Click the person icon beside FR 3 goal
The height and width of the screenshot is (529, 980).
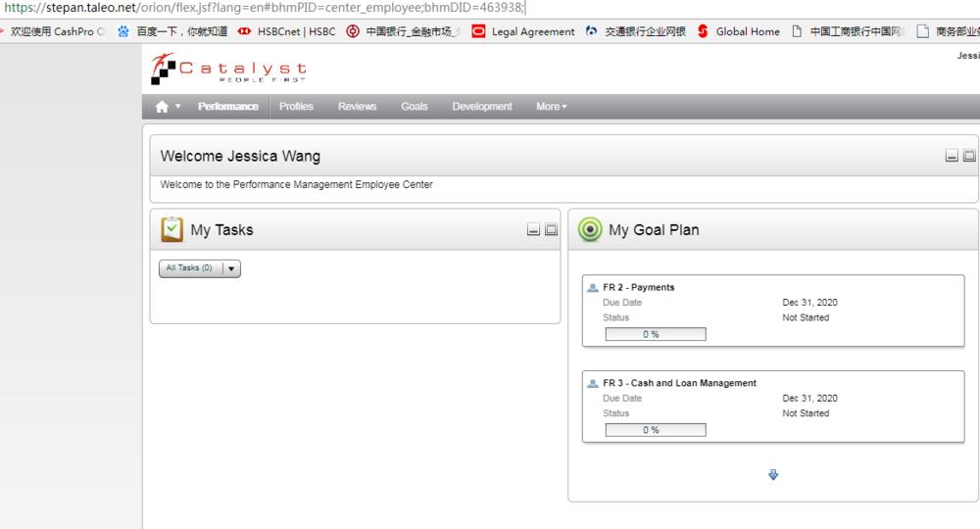(593, 383)
